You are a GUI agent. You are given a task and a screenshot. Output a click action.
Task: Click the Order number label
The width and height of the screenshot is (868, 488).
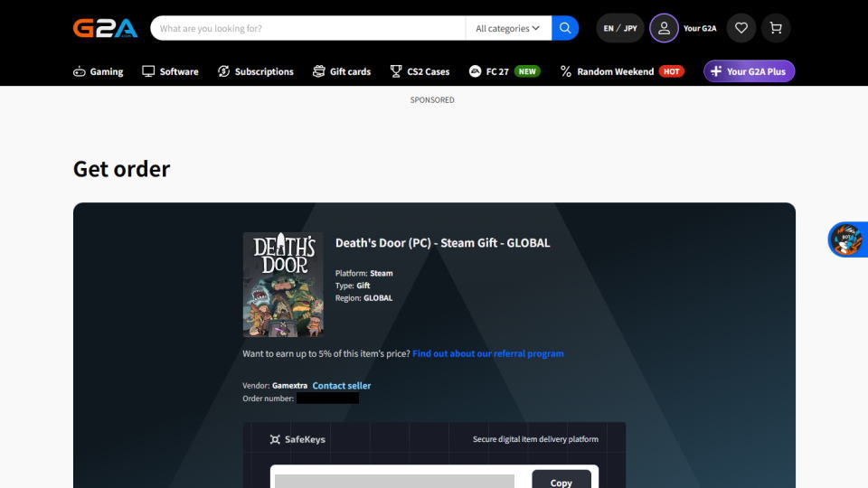click(x=268, y=399)
